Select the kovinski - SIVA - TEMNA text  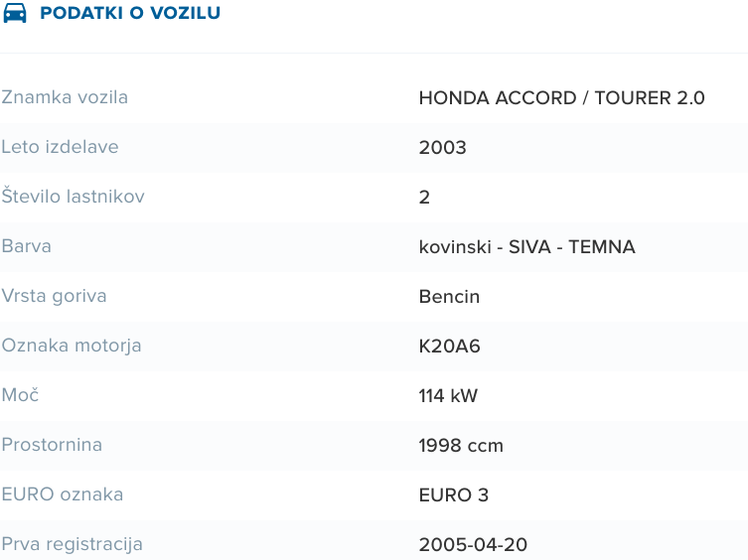526,246
